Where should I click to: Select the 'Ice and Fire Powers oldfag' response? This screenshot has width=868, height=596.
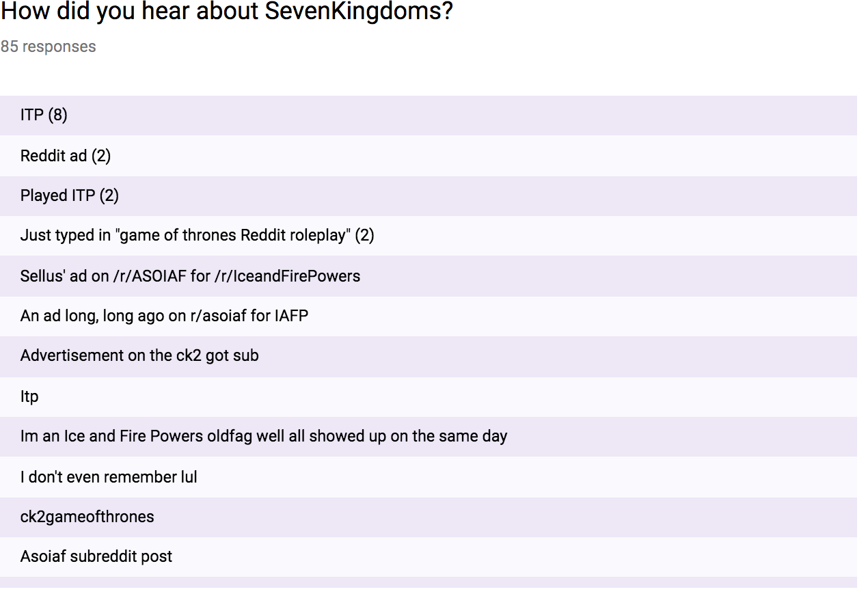pos(429,437)
